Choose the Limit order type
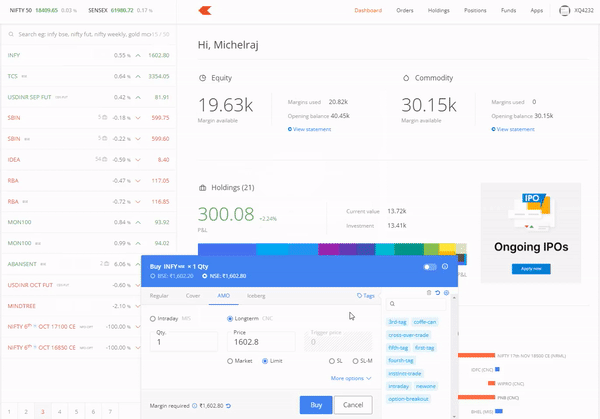Viewport: 600px width, 419px height. pyautogui.click(x=272, y=361)
